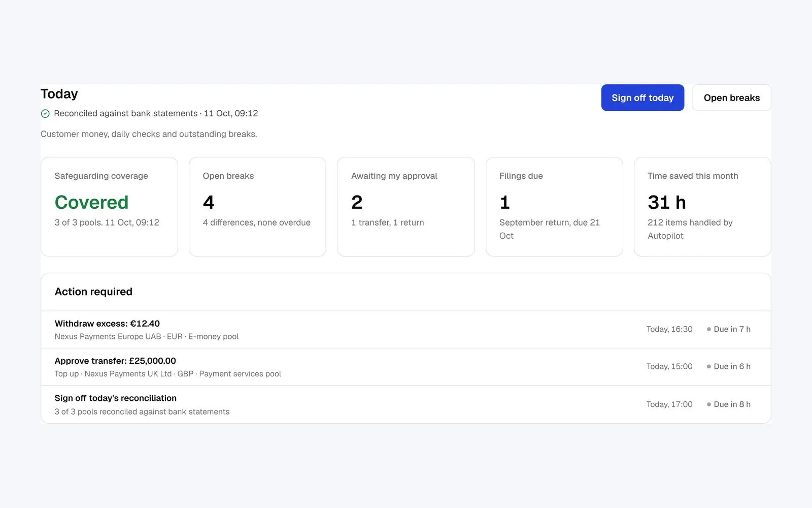Click the Due in 8 h status
Viewport: 812px width, 508px height.
(728, 404)
